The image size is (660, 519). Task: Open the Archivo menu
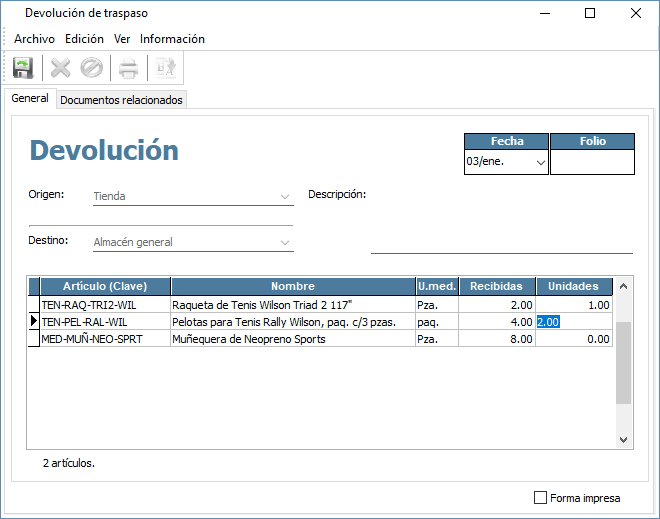34,39
